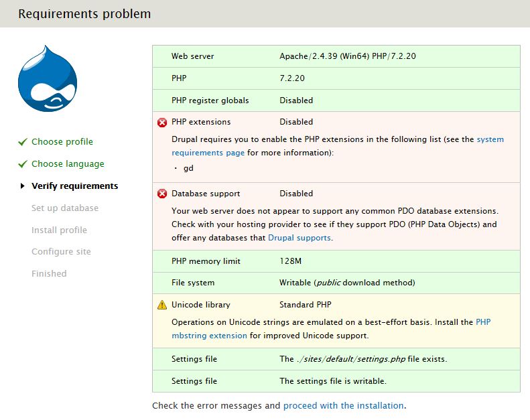This screenshot has width=530, height=420.
Task: Select the Choose language step
Action: click(68, 164)
